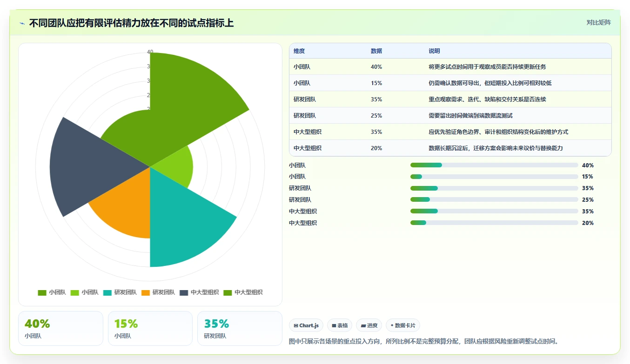Click the progress bar showing 15%

[494, 177]
